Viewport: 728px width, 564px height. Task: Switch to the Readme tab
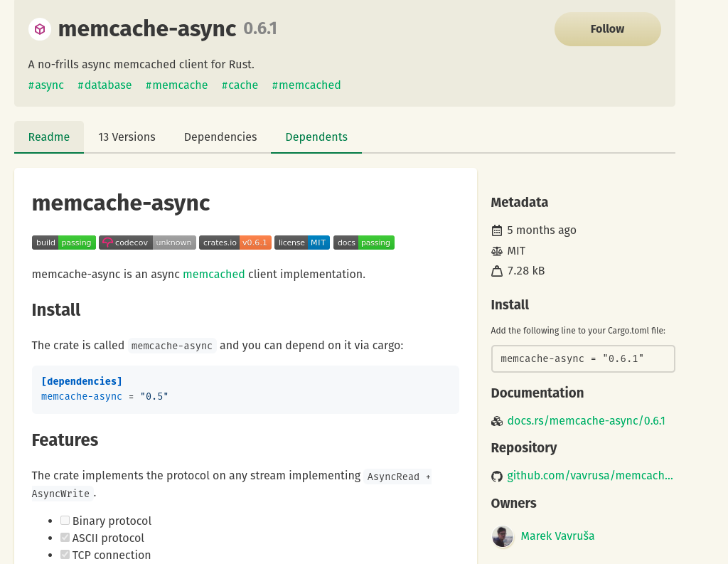coord(49,137)
